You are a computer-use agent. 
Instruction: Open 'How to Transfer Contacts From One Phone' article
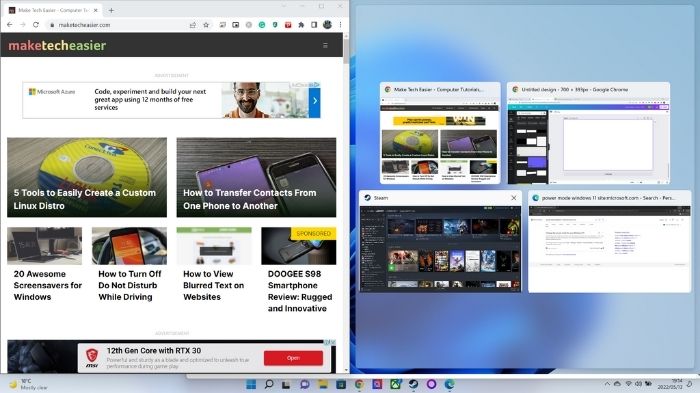(256, 177)
